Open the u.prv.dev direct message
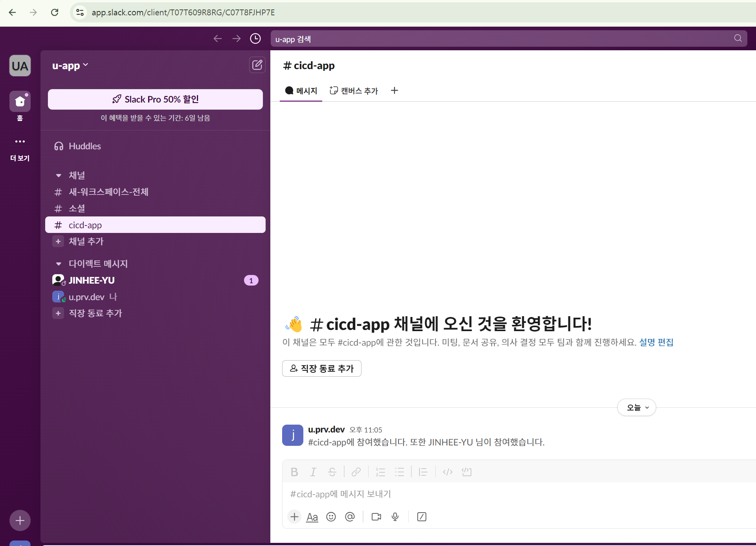This screenshot has height=546, width=756. 155,297
